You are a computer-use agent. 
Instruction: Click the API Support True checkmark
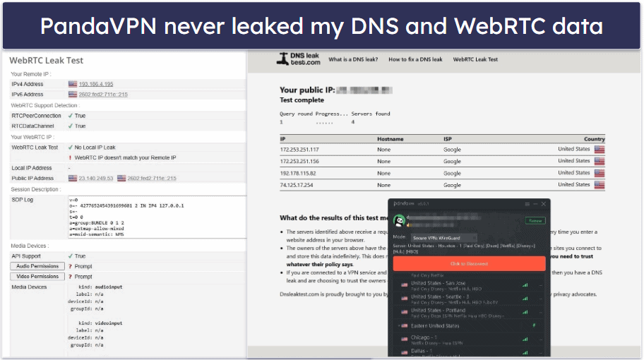tap(70, 256)
